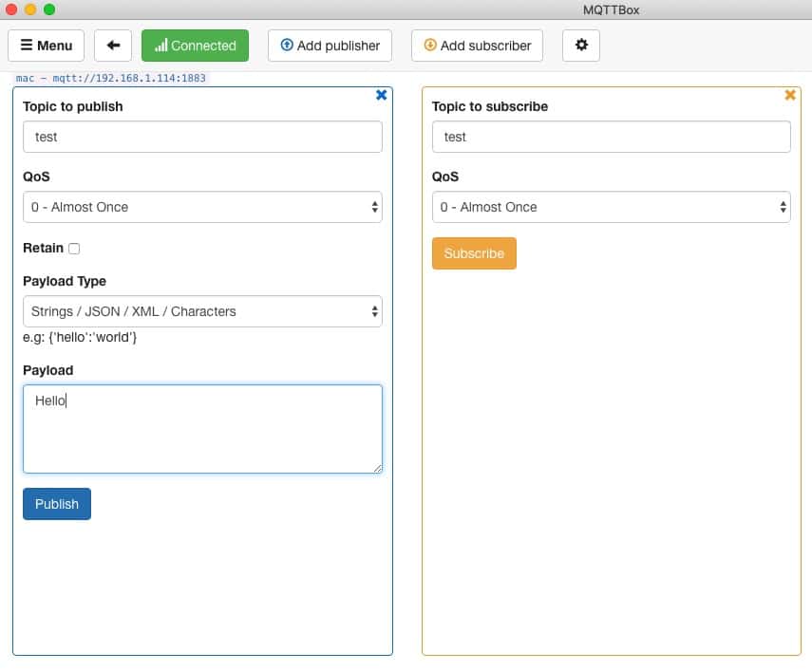
Task: Open the Menu button
Action: (x=47, y=46)
